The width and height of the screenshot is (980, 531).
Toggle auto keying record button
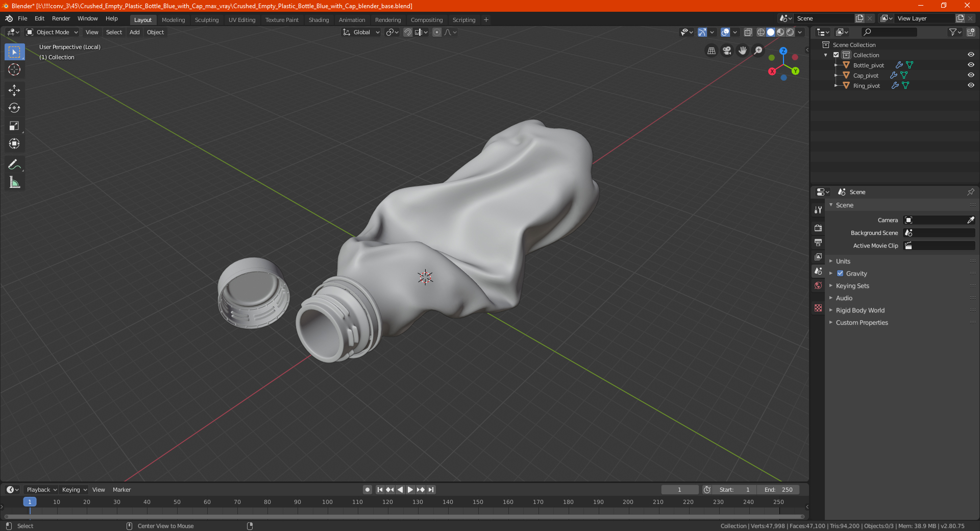click(367, 490)
